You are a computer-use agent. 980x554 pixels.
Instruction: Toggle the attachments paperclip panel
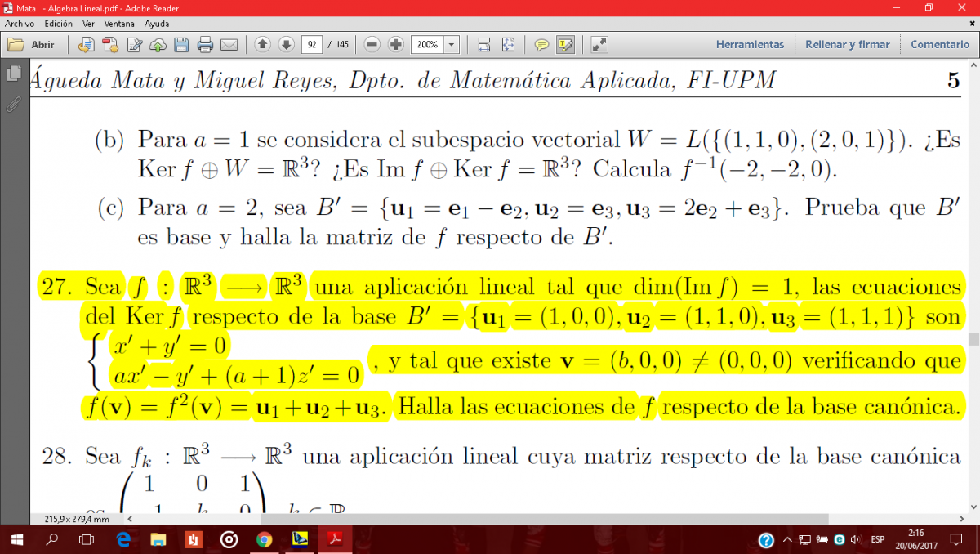(13, 103)
